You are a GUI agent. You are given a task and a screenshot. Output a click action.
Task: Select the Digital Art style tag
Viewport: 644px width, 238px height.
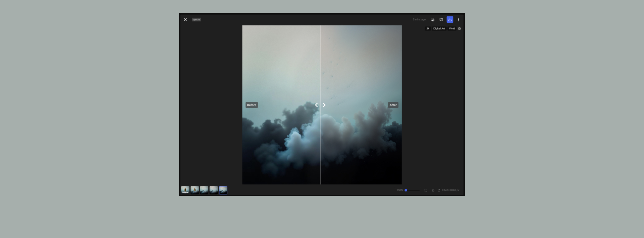click(x=439, y=28)
